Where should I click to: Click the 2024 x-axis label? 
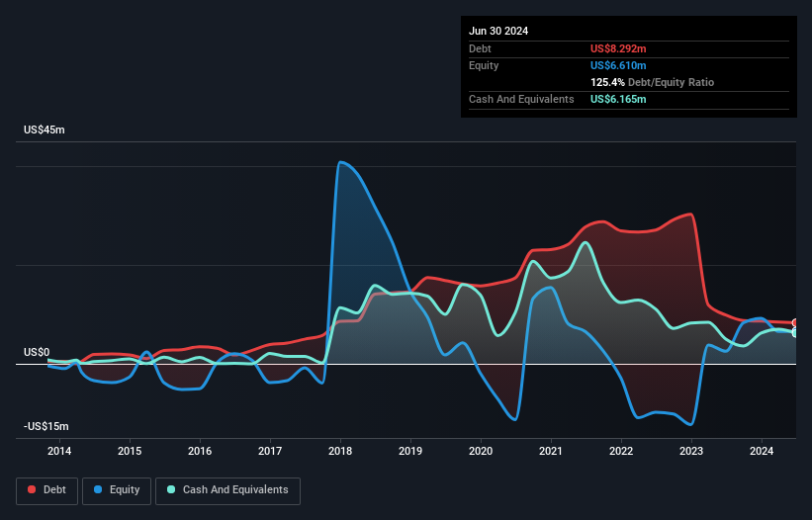(762, 451)
